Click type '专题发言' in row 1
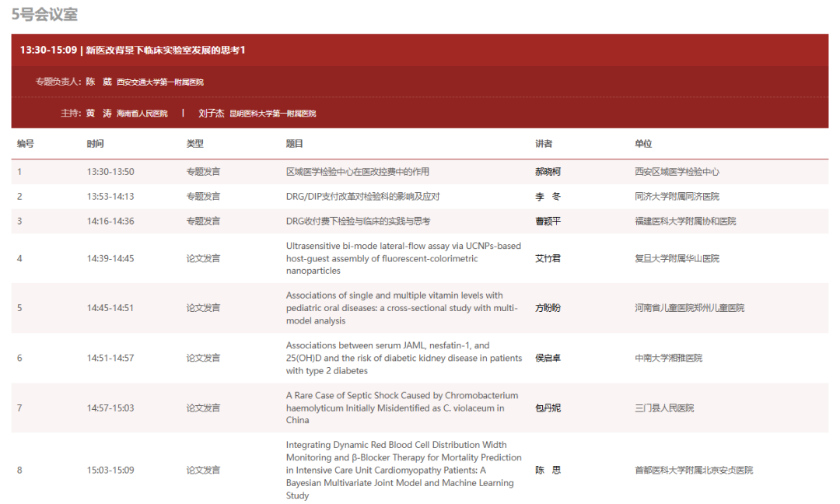This screenshot has height=504, width=840. click(203, 172)
